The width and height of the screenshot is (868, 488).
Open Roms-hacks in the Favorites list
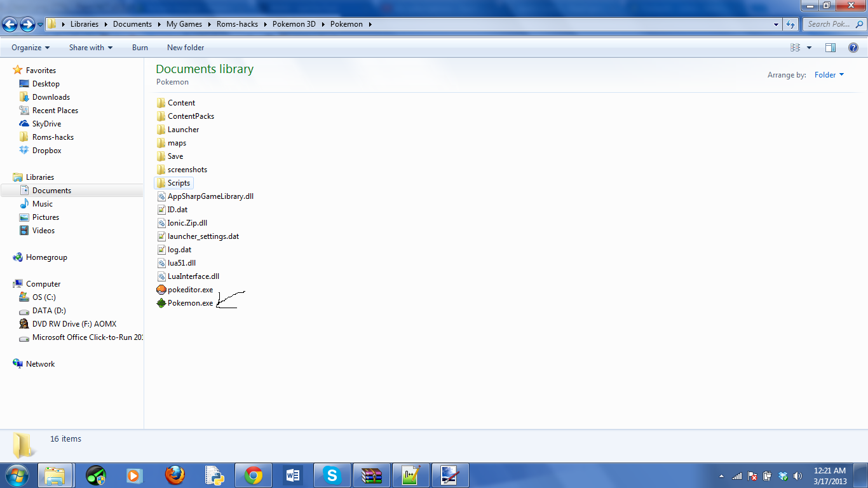point(46,137)
